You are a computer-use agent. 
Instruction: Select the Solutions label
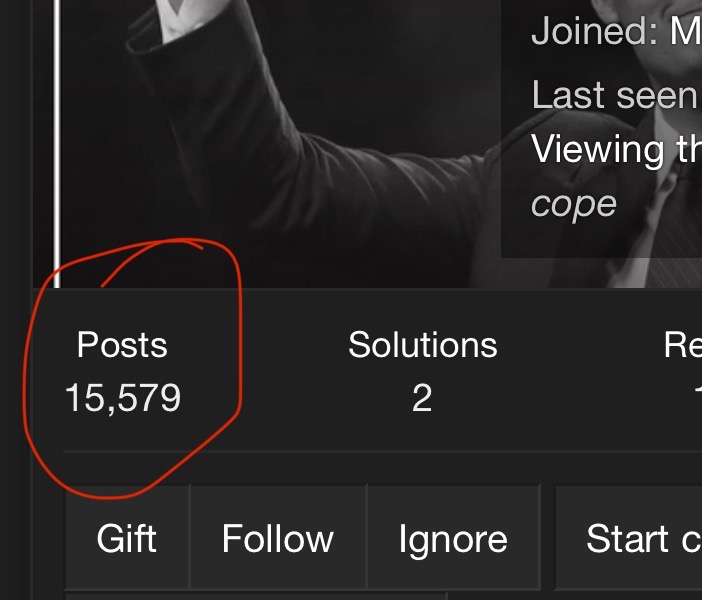pos(422,345)
